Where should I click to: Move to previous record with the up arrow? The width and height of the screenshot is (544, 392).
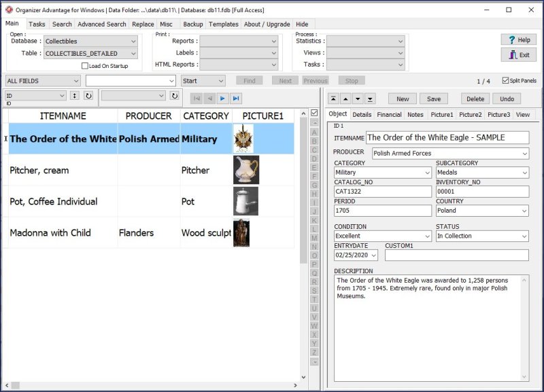tap(346, 99)
